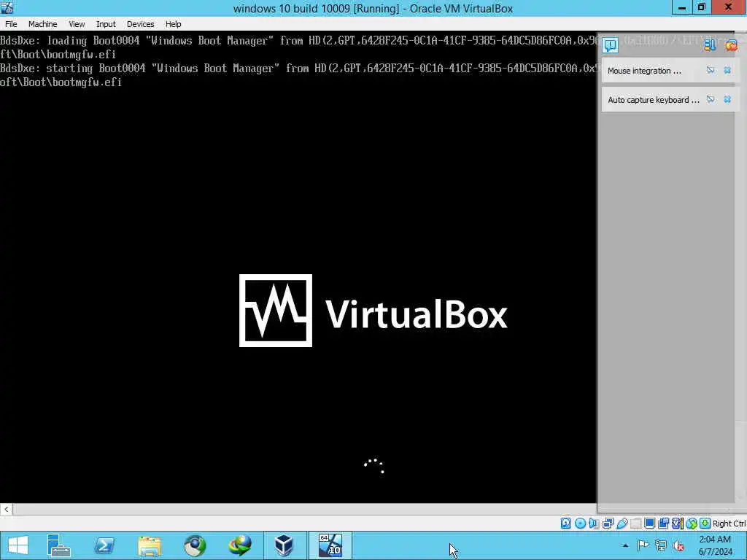Screen dimensions: 747x560
Task: Expand the Mouse integration notification text
Action: (644, 71)
